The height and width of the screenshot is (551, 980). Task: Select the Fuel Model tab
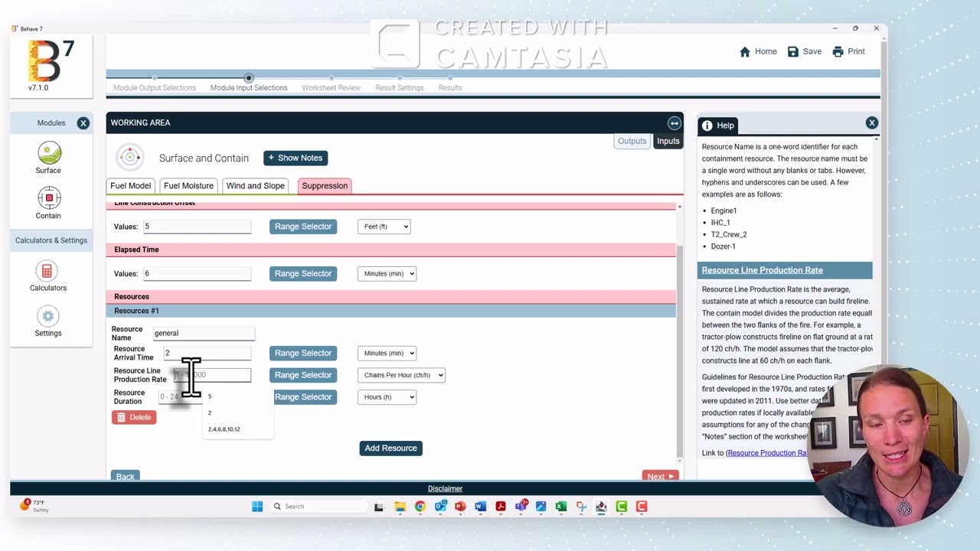tap(130, 185)
